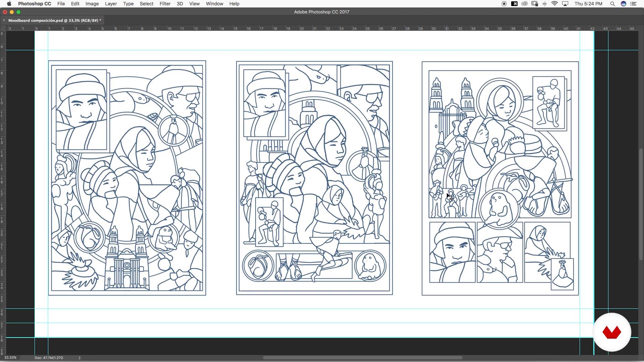This screenshot has height=362, width=644.
Task: Click the Doc: 47.7M/1.27G status info
Action: pos(49,358)
